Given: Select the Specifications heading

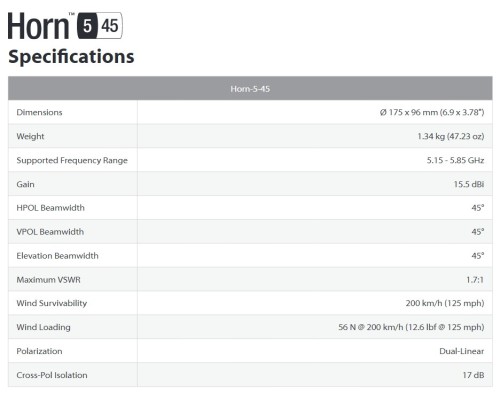Looking at the screenshot, I should coord(71,56).
